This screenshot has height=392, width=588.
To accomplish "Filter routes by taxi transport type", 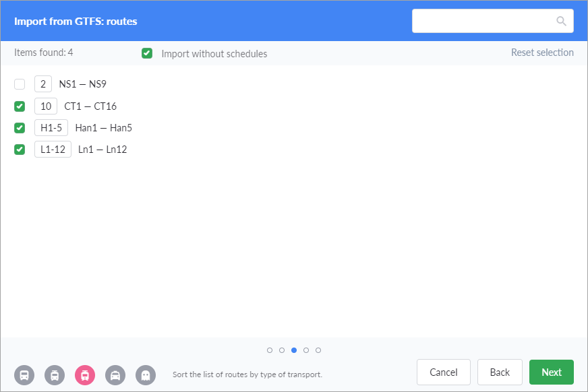I will tap(115, 375).
